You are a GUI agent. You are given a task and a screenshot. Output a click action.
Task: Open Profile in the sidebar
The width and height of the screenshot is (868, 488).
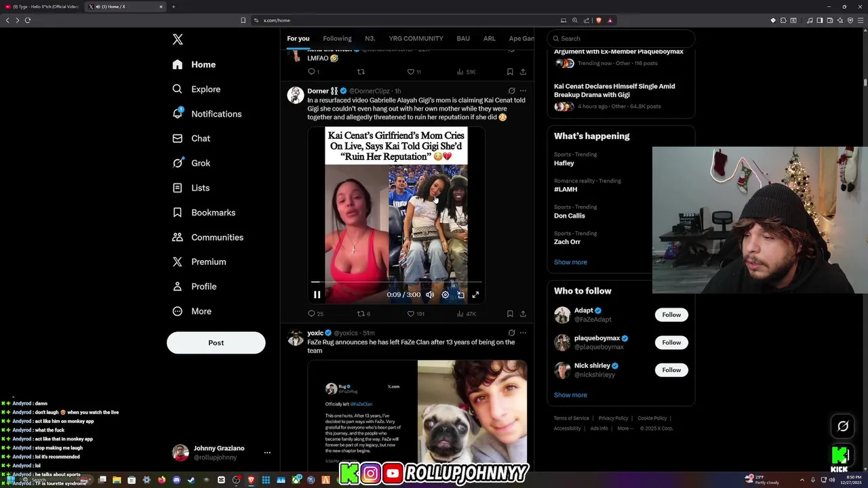click(195, 287)
